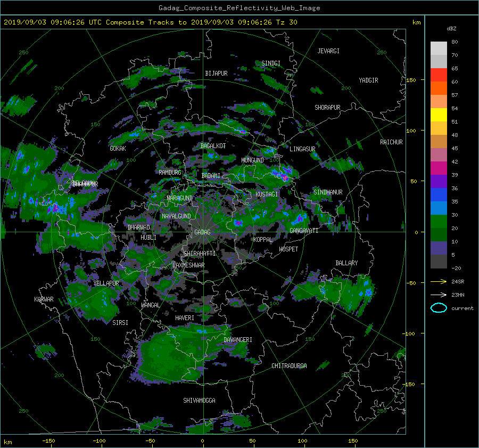The image size is (479, 448).
Task: Select the blue 36 dBZ color swatch
Action: pos(439,194)
